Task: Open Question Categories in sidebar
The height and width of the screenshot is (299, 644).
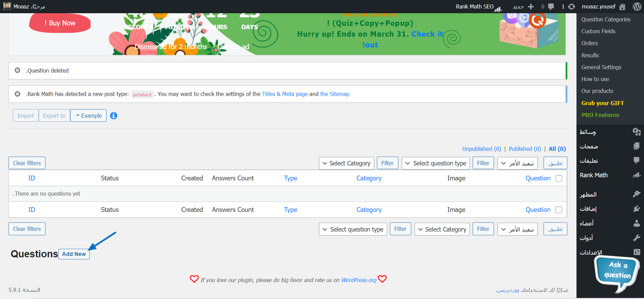Action: (606, 19)
